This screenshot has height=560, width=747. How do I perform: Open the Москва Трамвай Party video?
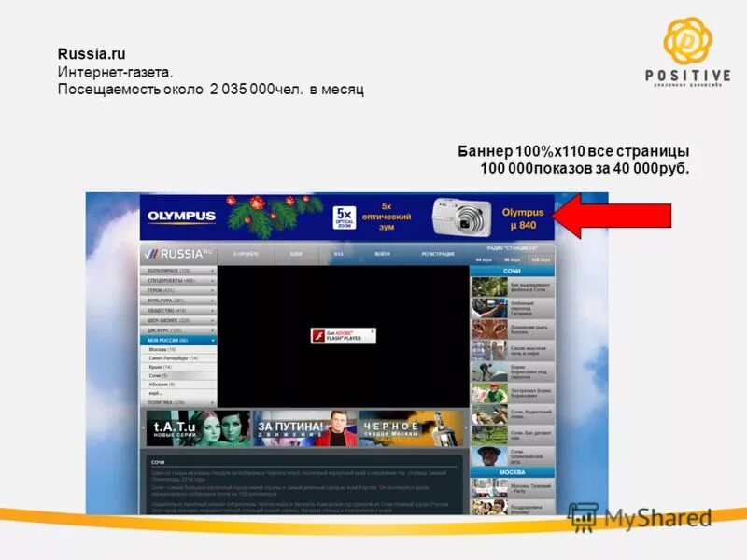click(x=513, y=488)
